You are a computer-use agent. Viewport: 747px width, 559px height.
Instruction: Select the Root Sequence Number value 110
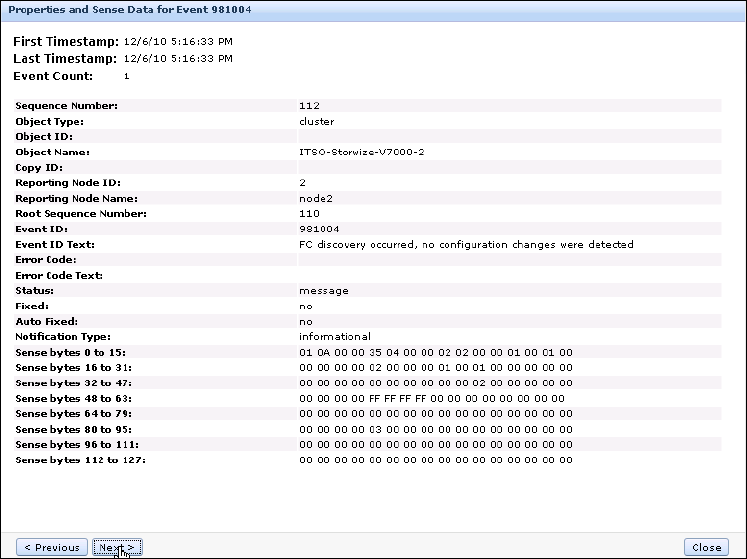pyautogui.click(x=309, y=214)
